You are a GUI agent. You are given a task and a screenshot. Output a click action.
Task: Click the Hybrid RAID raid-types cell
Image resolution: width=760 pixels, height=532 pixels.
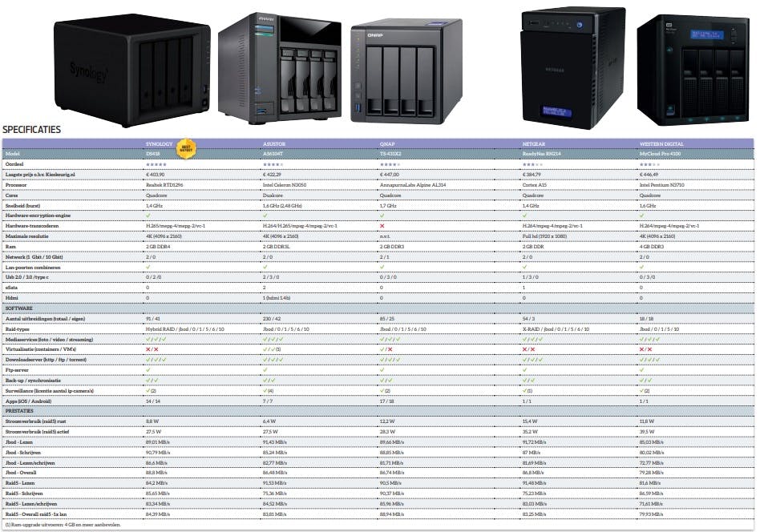tap(184, 329)
